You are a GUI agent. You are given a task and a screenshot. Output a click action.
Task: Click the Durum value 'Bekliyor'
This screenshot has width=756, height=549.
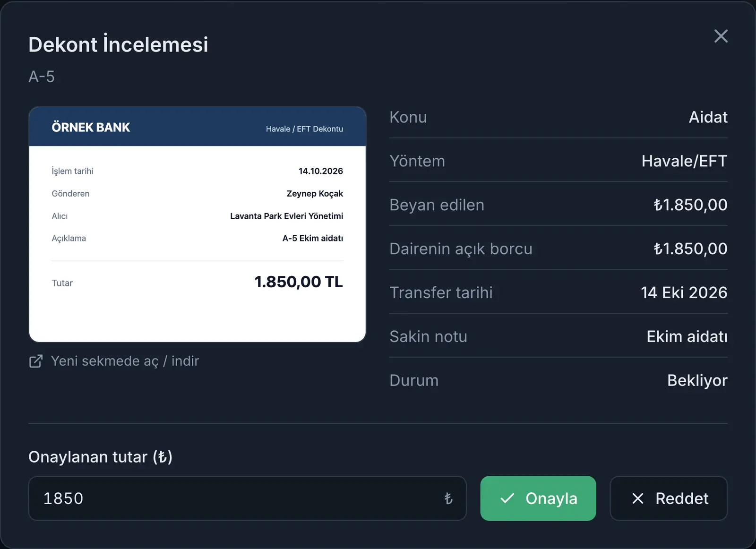coord(697,381)
